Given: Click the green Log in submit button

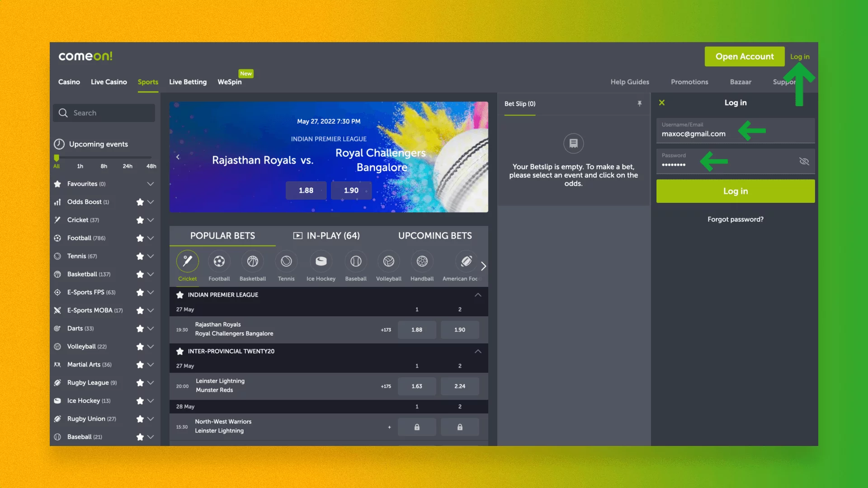Looking at the screenshot, I should (736, 191).
